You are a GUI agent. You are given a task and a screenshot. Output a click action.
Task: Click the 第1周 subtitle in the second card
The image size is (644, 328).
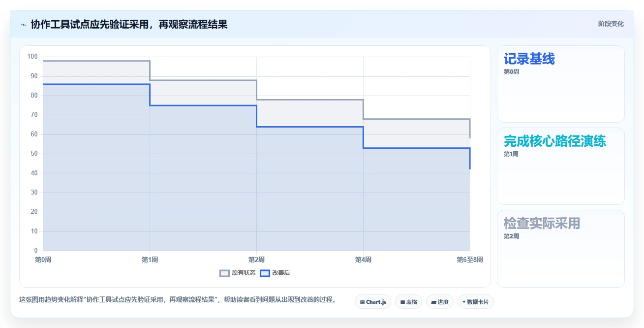pyautogui.click(x=511, y=154)
